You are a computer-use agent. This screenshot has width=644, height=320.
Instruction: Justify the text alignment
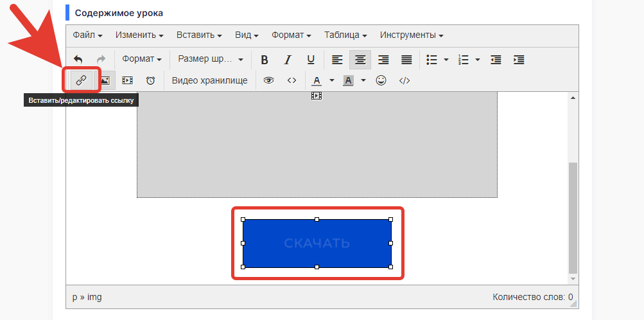[406, 60]
